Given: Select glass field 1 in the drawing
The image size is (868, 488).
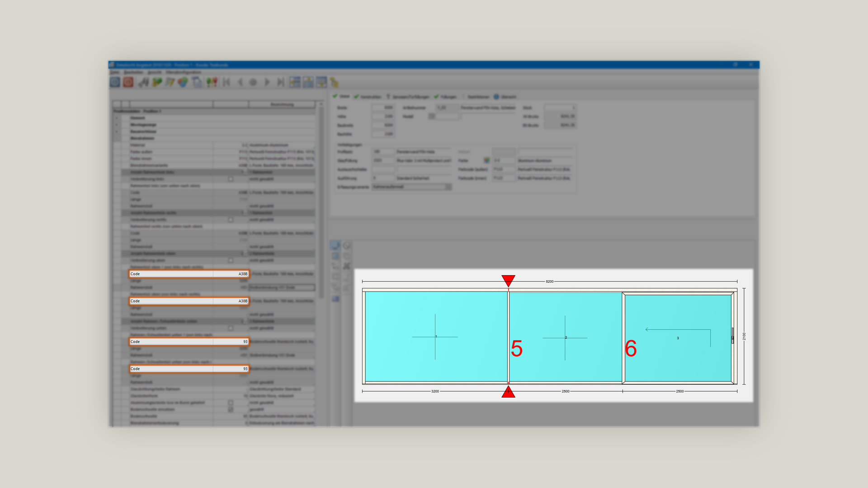Looking at the screenshot, I should point(436,337).
